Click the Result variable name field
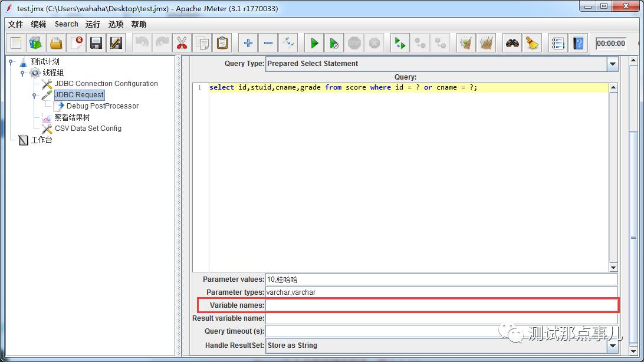The image size is (644, 362). pos(442,318)
